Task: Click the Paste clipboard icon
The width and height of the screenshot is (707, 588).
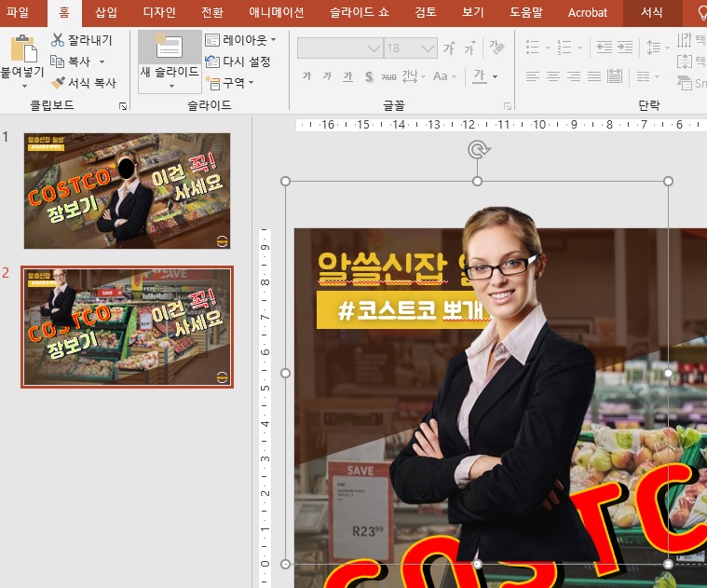Action: click(x=23, y=48)
